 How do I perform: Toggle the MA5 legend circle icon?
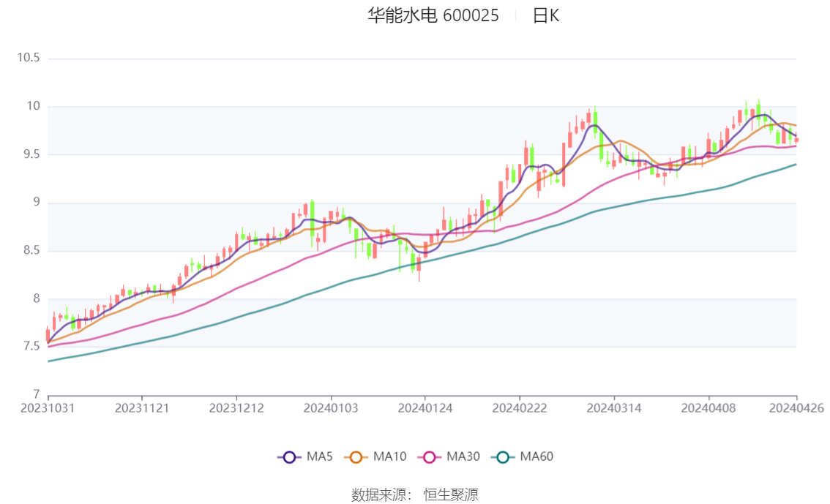(x=289, y=457)
